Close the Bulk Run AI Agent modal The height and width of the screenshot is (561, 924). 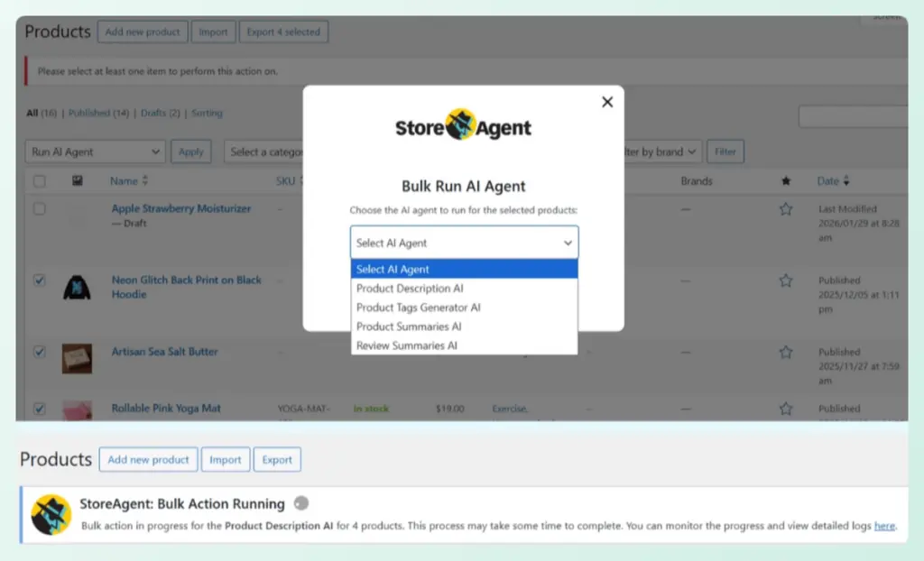tap(606, 102)
